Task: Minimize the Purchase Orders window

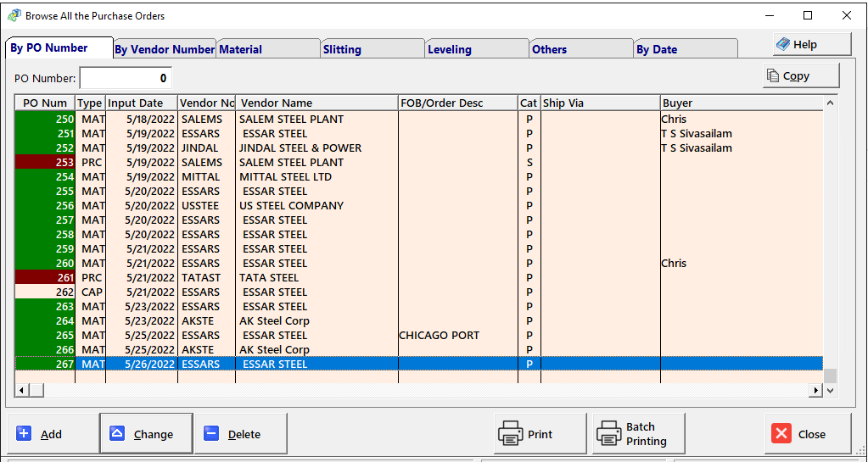Action: click(x=770, y=15)
